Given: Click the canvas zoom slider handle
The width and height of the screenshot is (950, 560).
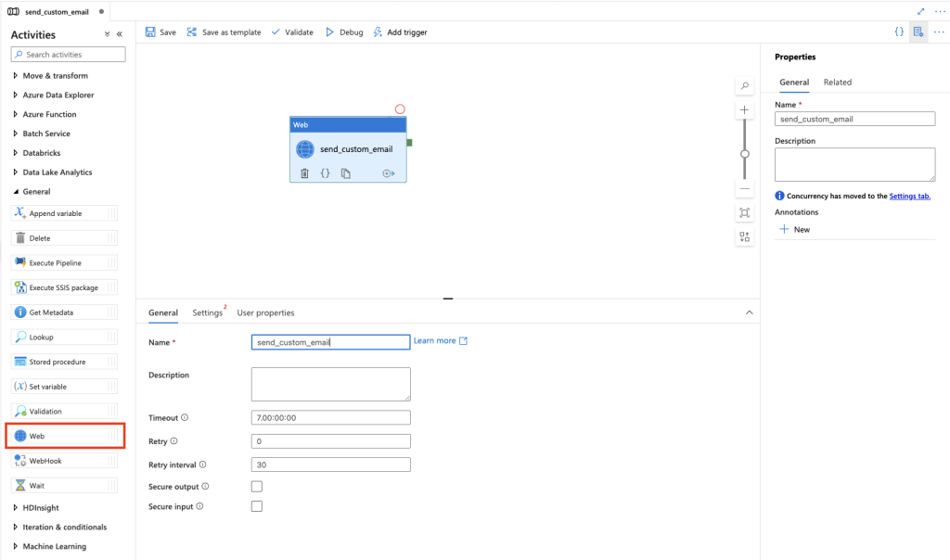Looking at the screenshot, I should click(x=744, y=154).
